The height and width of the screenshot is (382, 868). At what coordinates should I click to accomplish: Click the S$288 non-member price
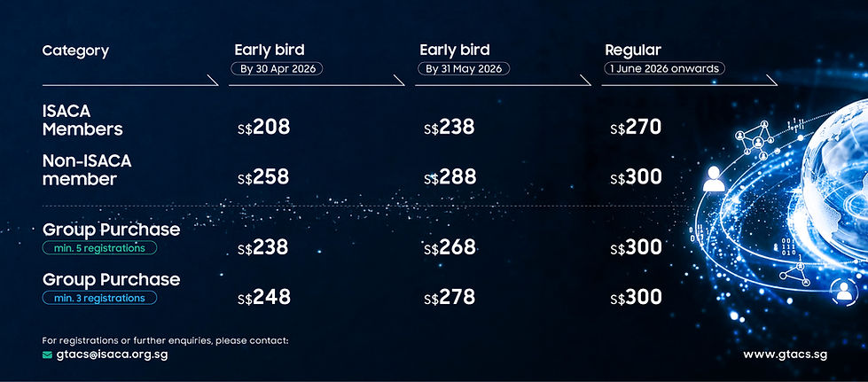[450, 177]
